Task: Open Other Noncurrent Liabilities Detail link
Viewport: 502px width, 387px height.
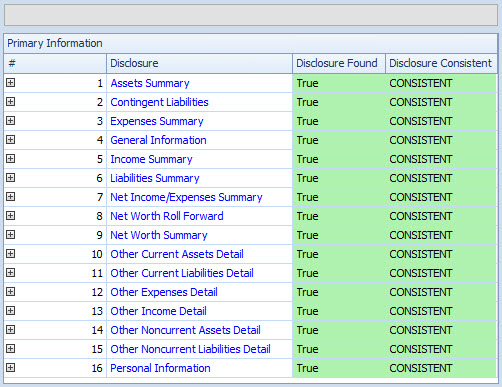Action: pyautogui.click(x=190, y=349)
